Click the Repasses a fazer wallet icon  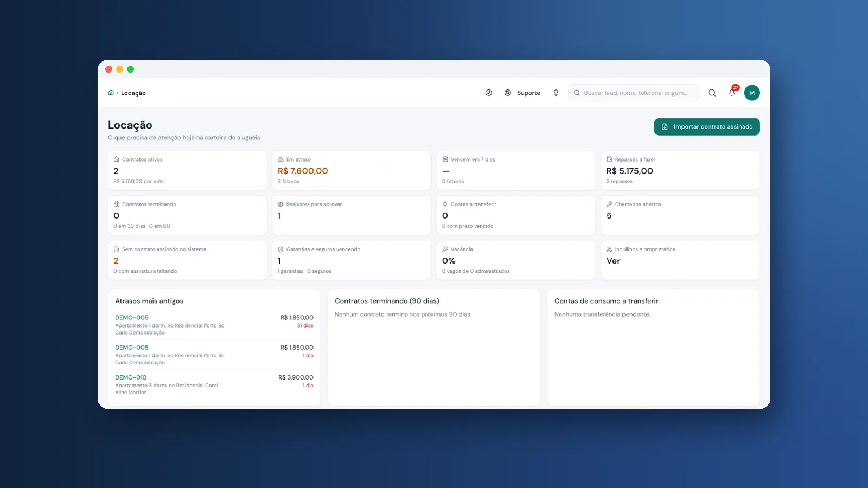pos(609,159)
